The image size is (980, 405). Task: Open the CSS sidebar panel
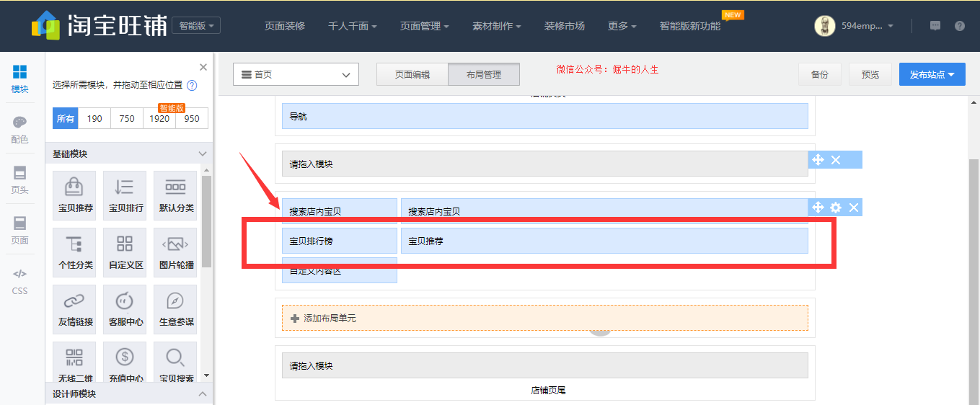pos(20,281)
